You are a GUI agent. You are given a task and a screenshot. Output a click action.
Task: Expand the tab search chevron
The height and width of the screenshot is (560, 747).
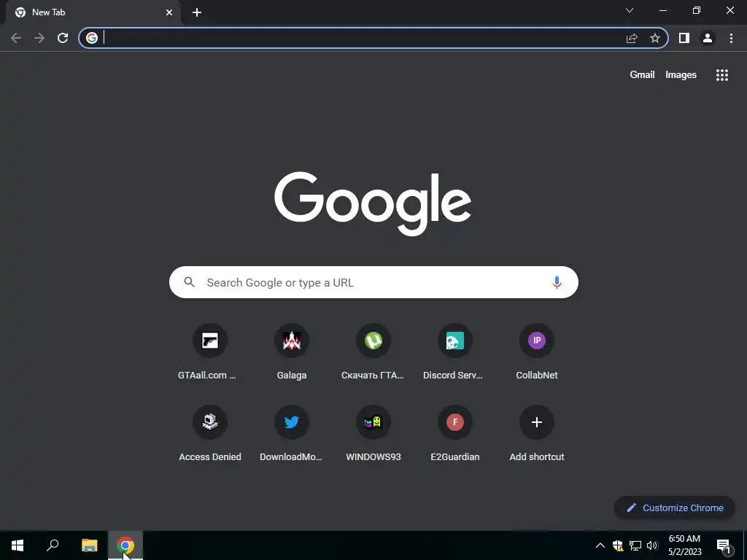tap(630, 10)
